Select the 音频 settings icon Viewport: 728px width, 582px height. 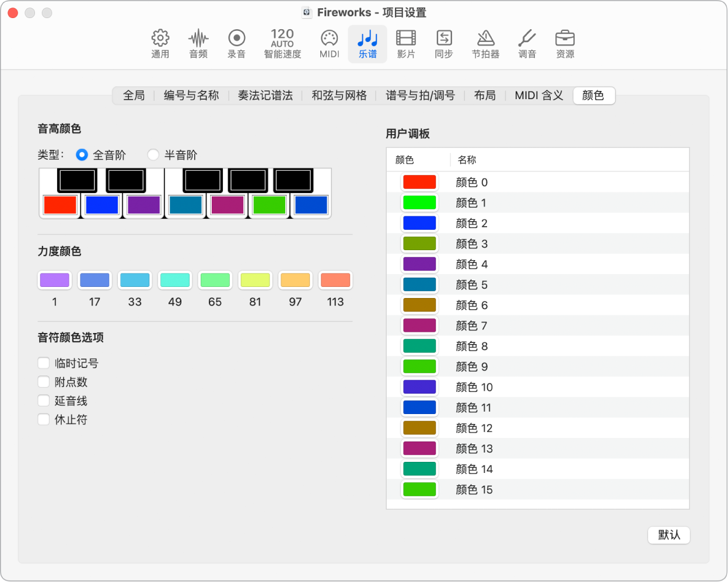(x=198, y=44)
